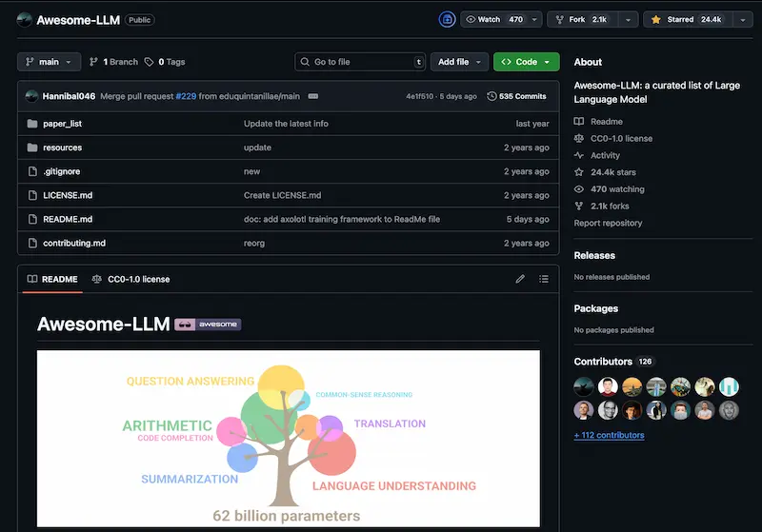Expand the commit message ellipsis icon
The image size is (762, 532).
(x=313, y=96)
